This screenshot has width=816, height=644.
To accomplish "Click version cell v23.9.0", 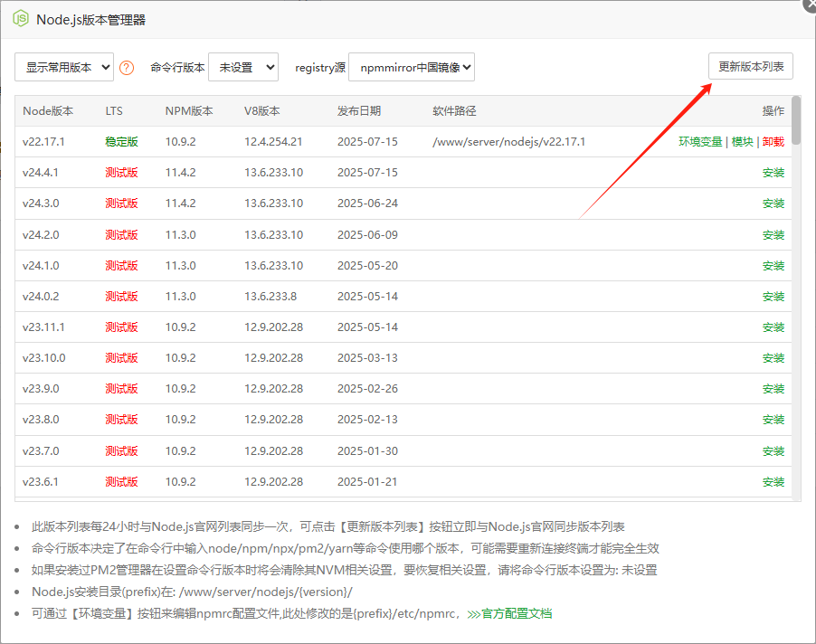I will tap(41, 388).
